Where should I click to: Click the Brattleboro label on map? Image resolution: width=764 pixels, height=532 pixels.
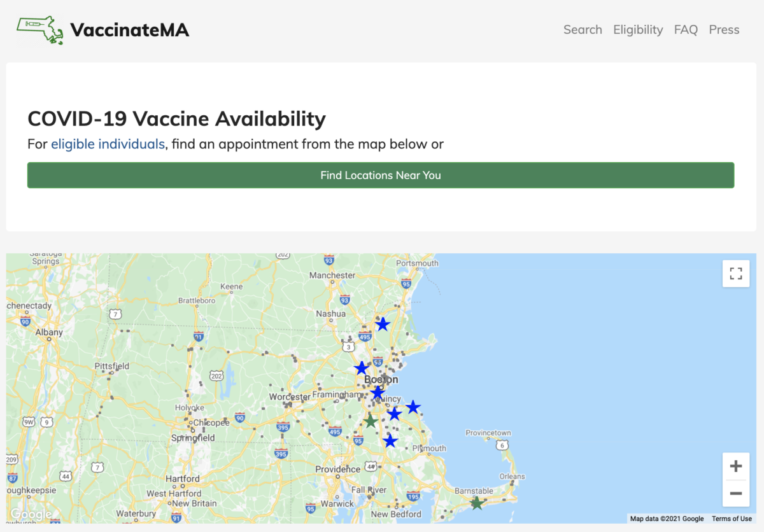coord(197,300)
